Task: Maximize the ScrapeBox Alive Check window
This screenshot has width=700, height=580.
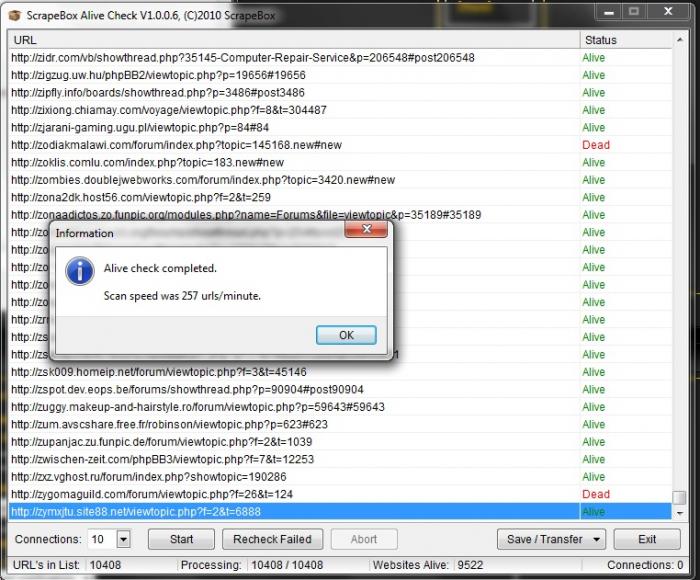Action: 633,12
